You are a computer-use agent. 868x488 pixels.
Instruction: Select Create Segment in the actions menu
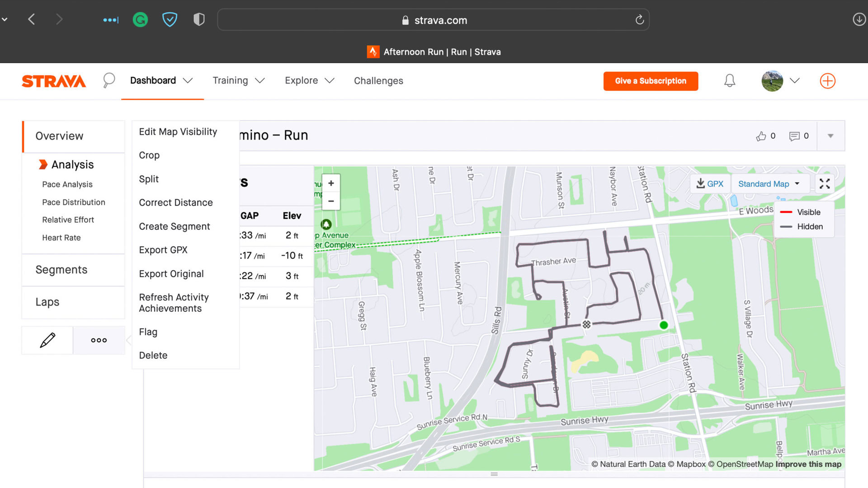(174, 226)
